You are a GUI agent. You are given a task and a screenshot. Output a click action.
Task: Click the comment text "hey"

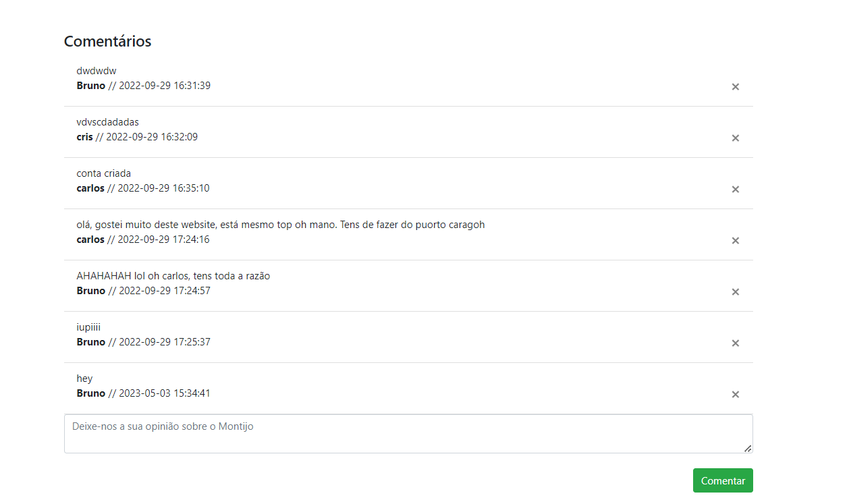[84, 378]
